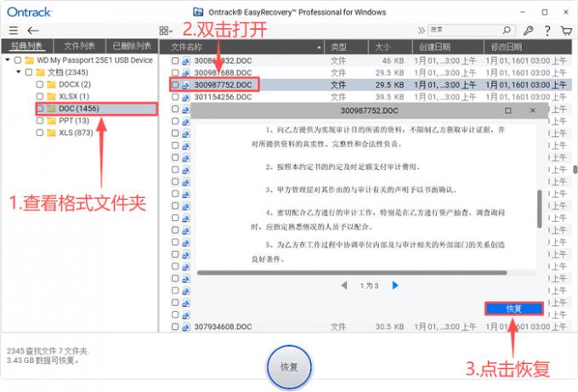The height and width of the screenshot is (392, 578).
Task: Switch to the 经典列表 tab
Action: (x=27, y=46)
